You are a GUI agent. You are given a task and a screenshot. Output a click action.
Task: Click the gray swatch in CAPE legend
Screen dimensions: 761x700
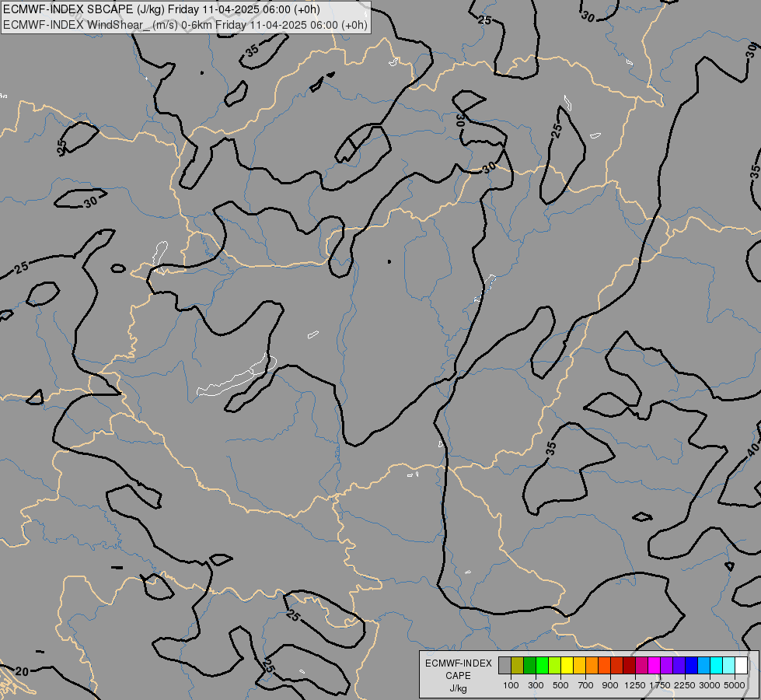[504, 665]
